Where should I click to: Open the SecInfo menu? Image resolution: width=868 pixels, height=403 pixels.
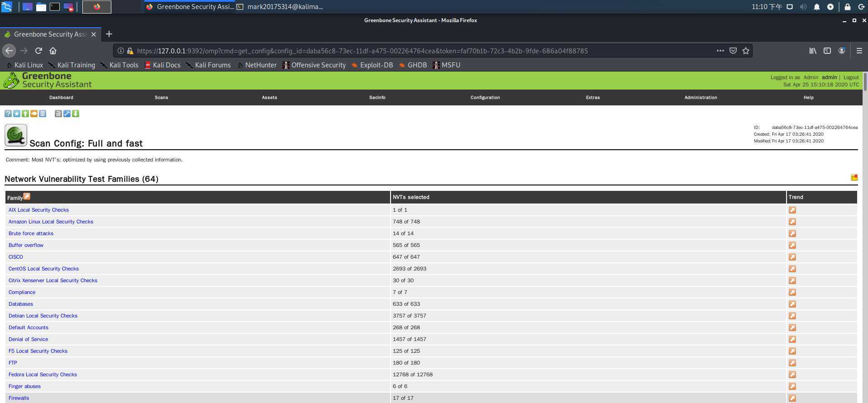pos(377,97)
